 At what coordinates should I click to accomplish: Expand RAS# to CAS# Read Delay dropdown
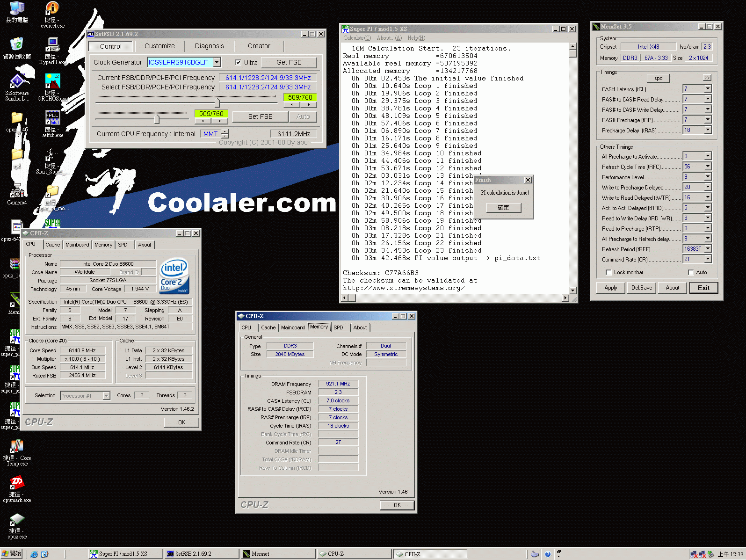(x=708, y=99)
